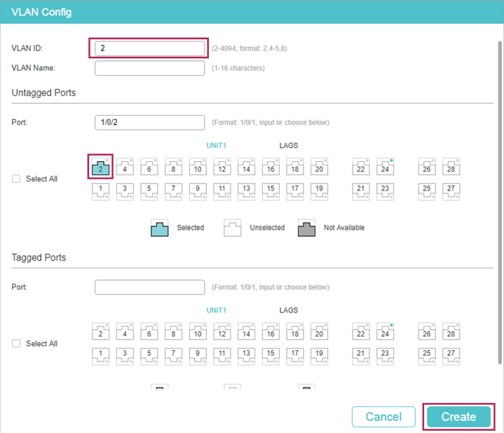This screenshot has height=433, width=504.
Task: Click the VLAN Name text field
Action: coord(149,68)
